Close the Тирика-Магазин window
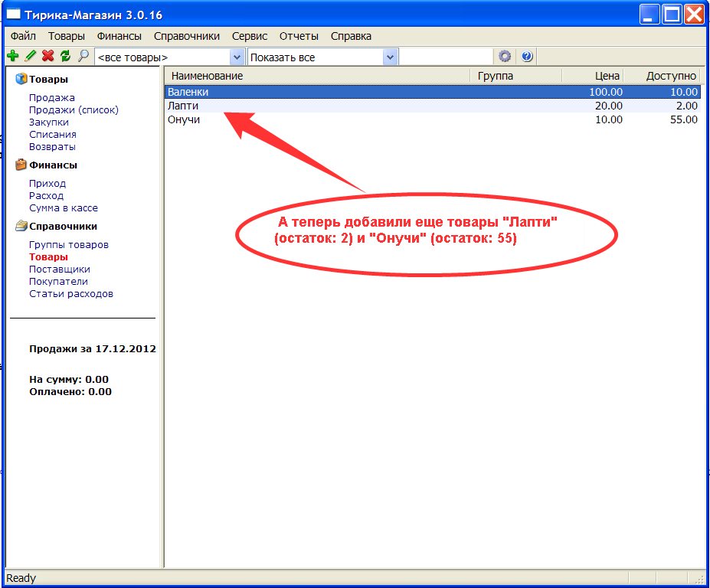Image resolution: width=710 pixels, height=588 pixels. pyautogui.click(x=694, y=14)
